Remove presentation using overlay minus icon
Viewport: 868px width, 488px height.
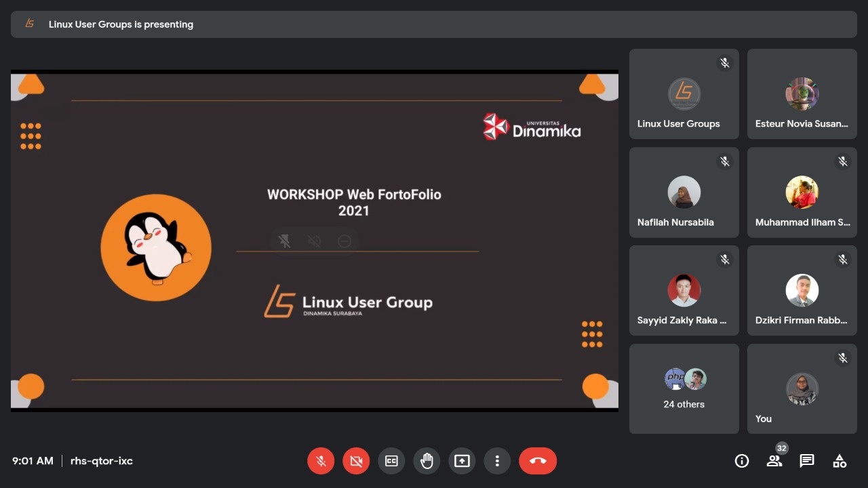click(x=344, y=241)
